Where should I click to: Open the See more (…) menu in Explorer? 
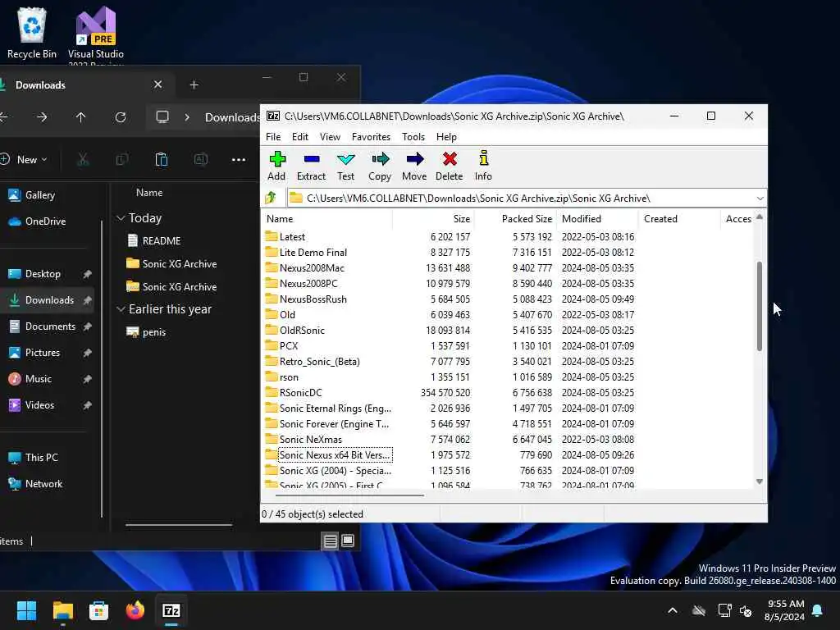tap(239, 159)
